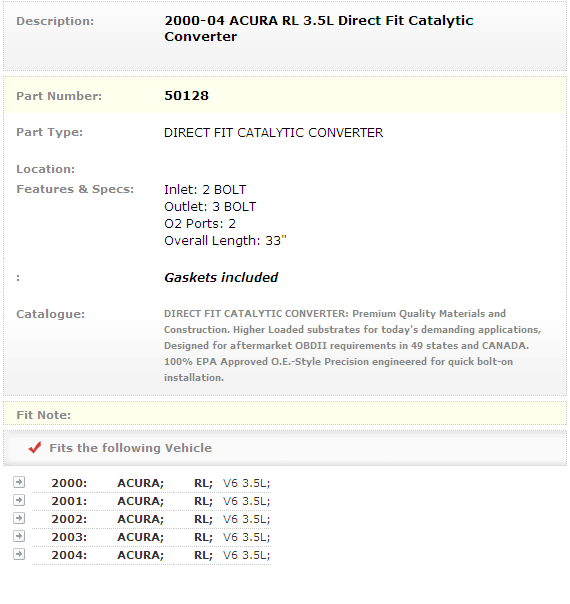Click the Fits the following Vehicle header

131,448
